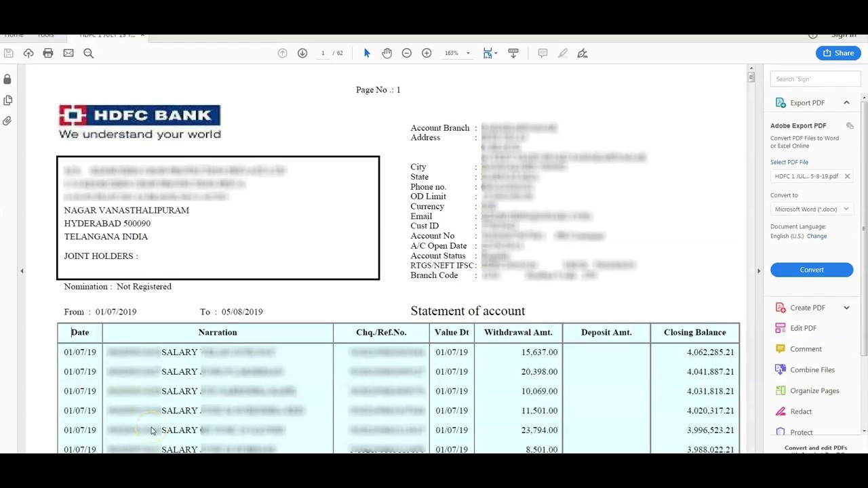The height and width of the screenshot is (488, 868).
Task: Print the document using printer icon
Action: [x=48, y=53]
